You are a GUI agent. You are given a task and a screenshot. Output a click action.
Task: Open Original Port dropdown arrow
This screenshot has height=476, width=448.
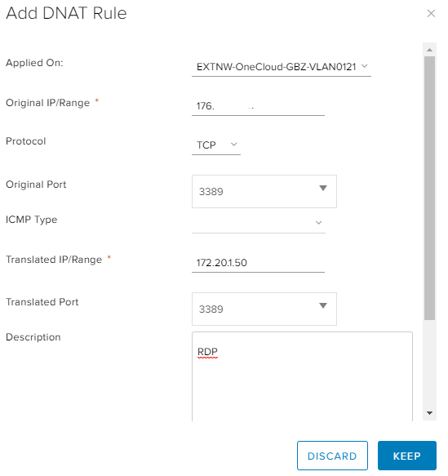(x=323, y=189)
